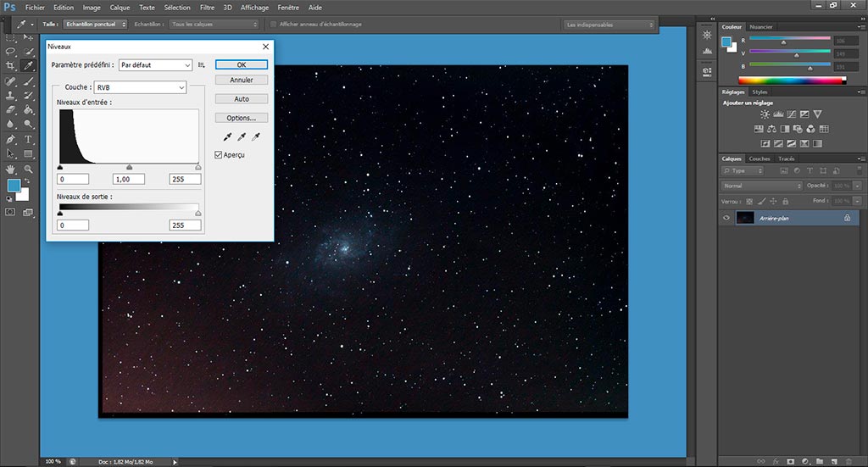868x467 pixels.
Task: Select the Move tool
Action: point(28,38)
